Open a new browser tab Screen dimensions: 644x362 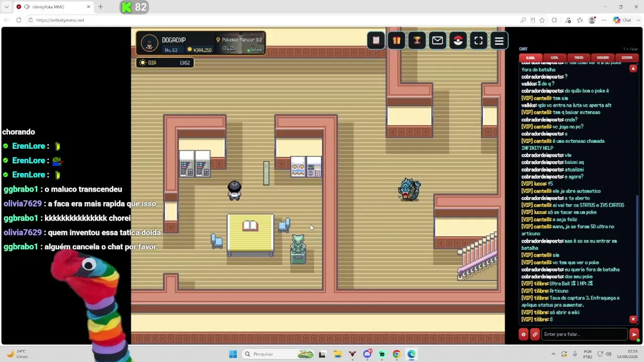[x=100, y=7]
